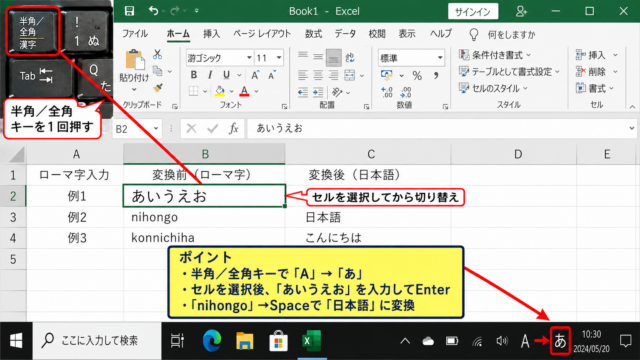Open the ファイル tab
The width and height of the screenshot is (640, 360).
tap(135, 34)
